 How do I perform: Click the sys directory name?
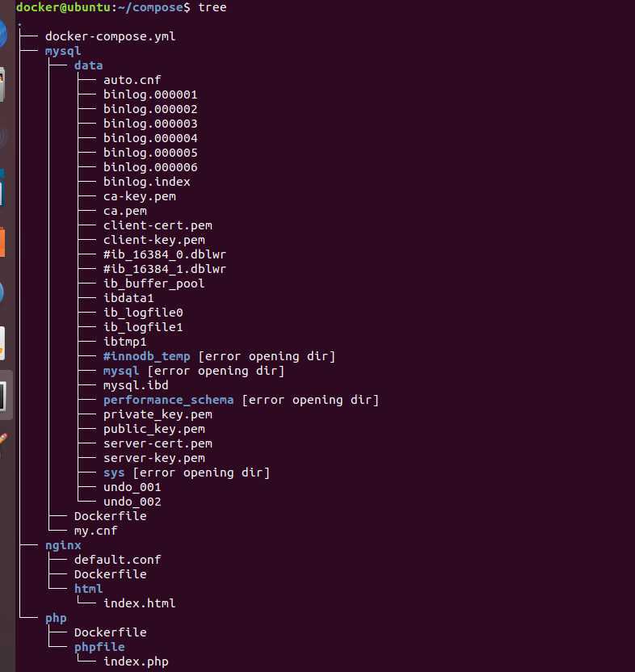tap(114, 473)
